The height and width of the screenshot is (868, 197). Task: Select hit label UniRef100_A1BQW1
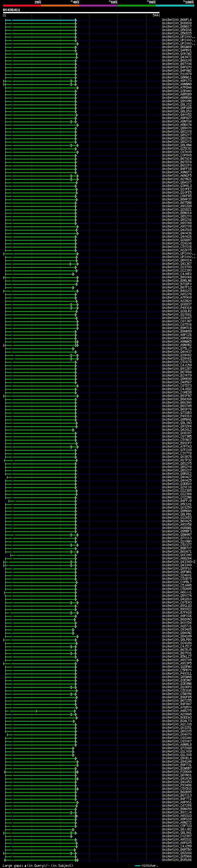point(176,528)
